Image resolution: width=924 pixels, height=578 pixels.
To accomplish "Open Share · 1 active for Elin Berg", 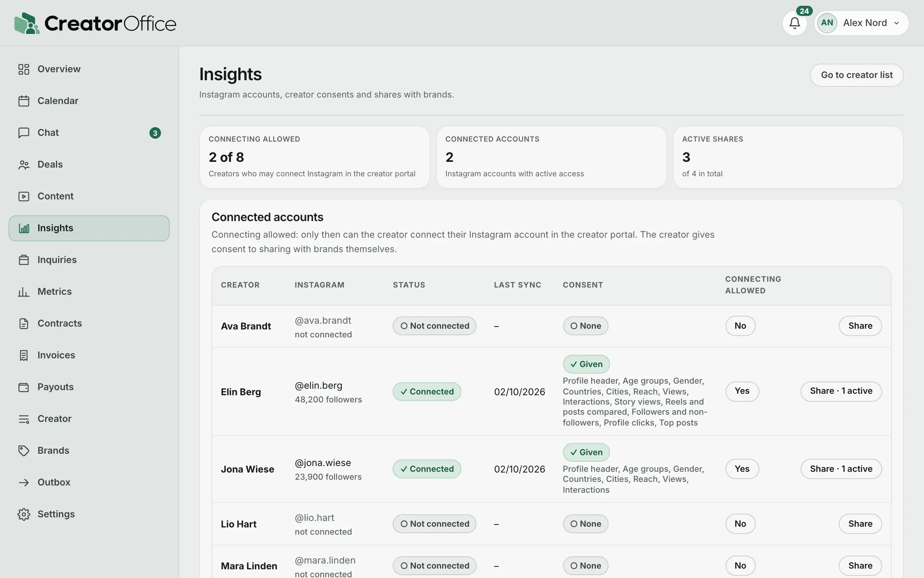I will click(x=841, y=391).
